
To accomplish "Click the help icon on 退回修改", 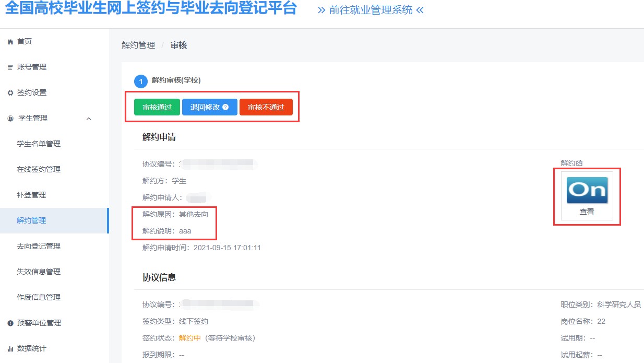I will click(225, 107).
